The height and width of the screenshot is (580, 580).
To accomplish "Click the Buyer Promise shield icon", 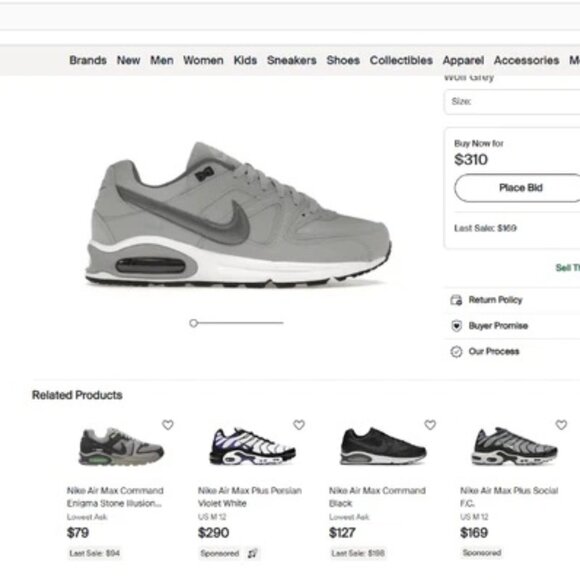I will (456, 326).
